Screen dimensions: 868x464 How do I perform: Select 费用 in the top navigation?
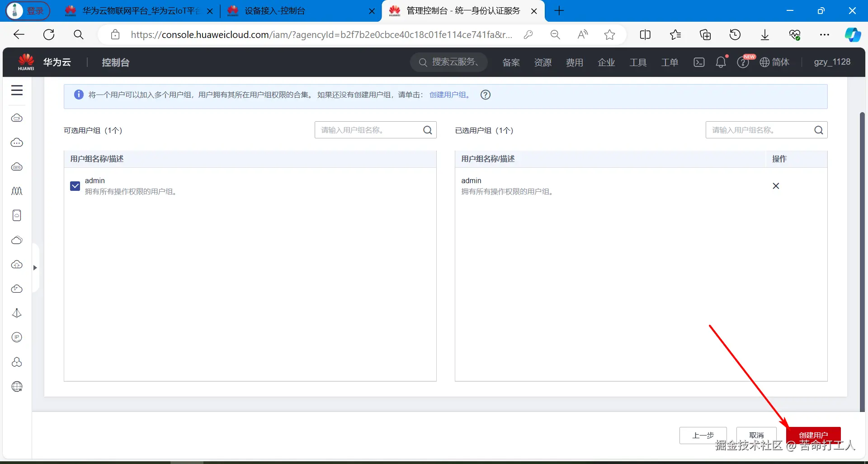(x=575, y=62)
